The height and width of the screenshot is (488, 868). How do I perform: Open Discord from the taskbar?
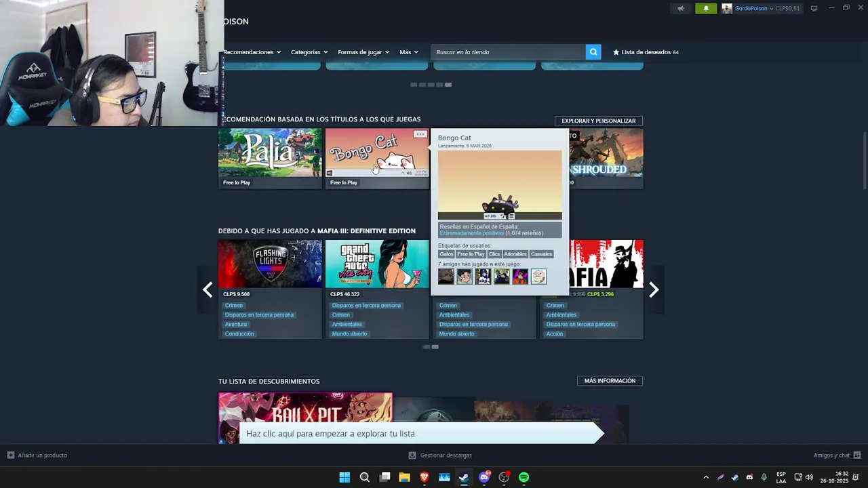point(484,477)
